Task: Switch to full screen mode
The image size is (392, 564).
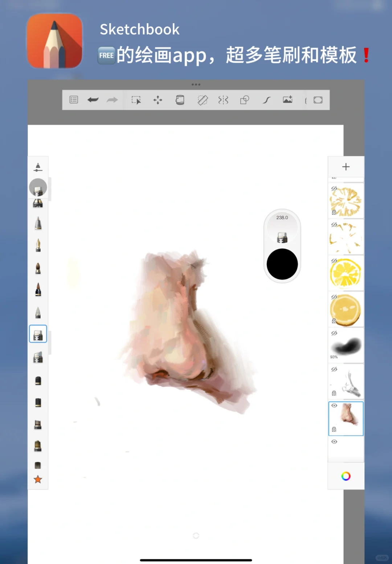Action: pyautogui.click(x=318, y=100)
